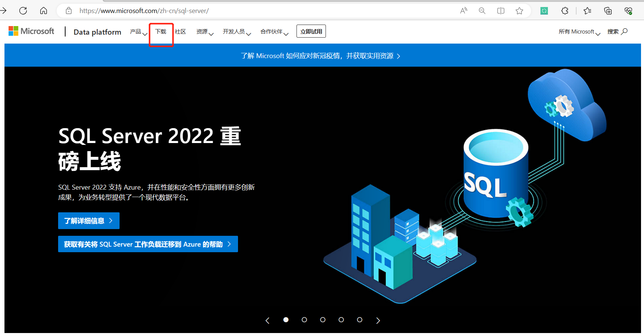
Task: Expand the 开发人员 dropdown menu
Action: coord(237,32)
